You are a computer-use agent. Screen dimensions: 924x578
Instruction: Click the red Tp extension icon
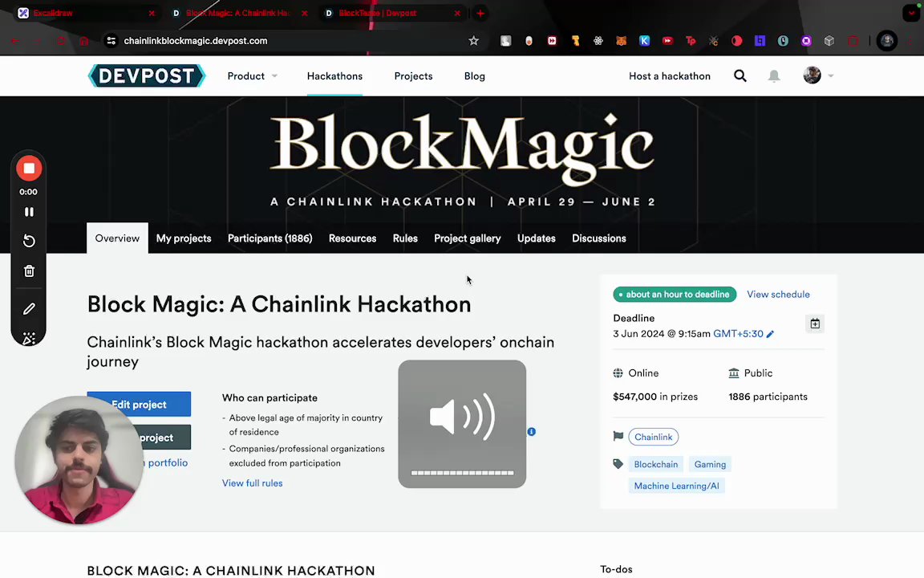pyautogui.click(x=691, y=41)
